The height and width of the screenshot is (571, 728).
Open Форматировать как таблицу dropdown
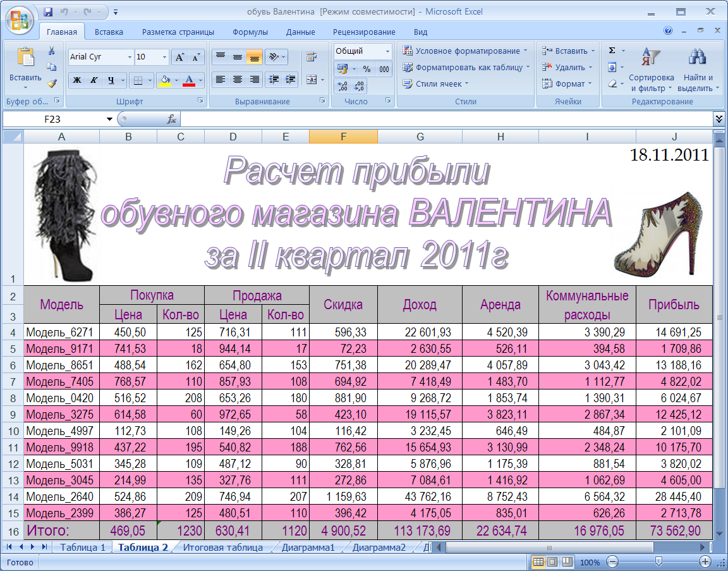tap(466, 68)
